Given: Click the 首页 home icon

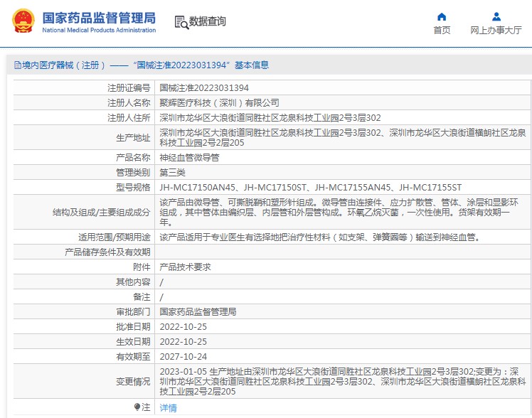Looking at the screenshot, I should click(x=442, y=16).
